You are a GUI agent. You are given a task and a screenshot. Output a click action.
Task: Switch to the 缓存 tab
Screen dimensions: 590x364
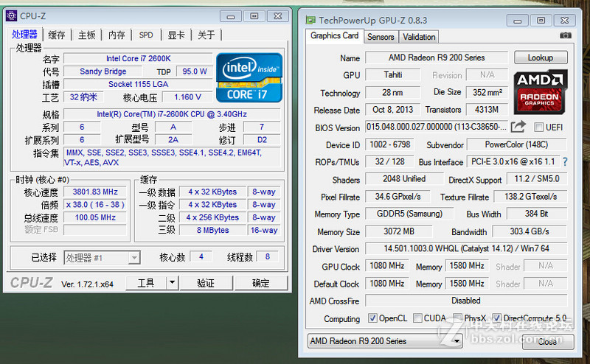pyautogui.click(x=57, y=35)
